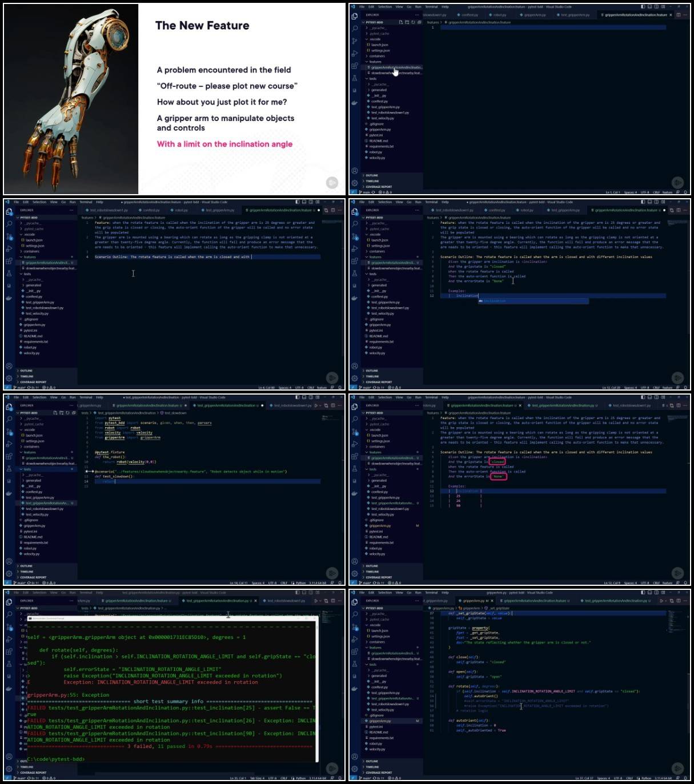Click the Search icon in gripperArm.py code frame
The height and width of the screenshot is (784, 694).
(x=355, y=614)
